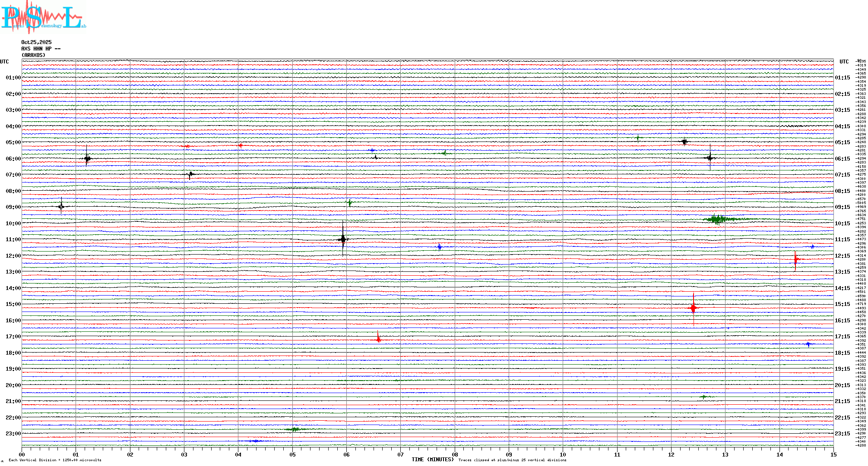Click the vertical division microvolts note
The width and height of the screenshot is (868, 466).
point(55,460)
